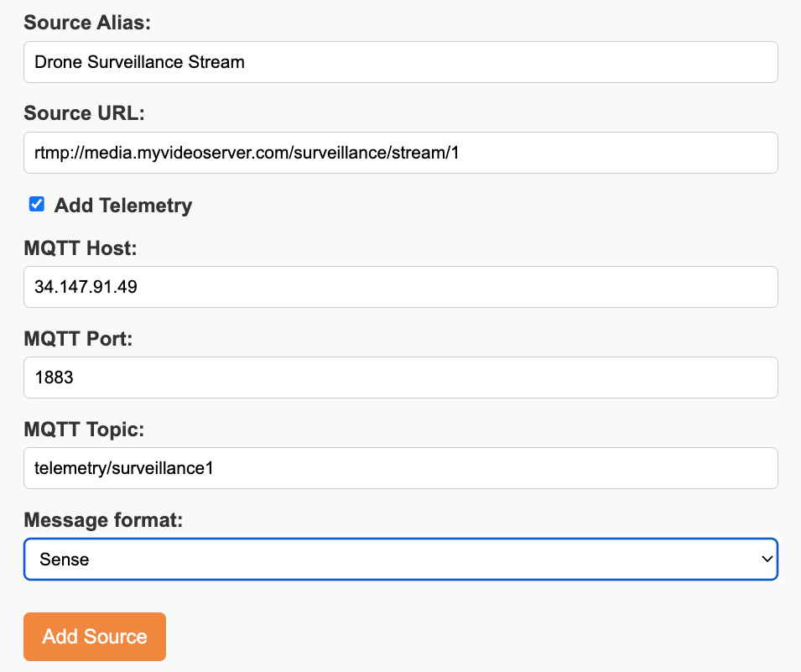Open the Message format dropdown
This screenshot has width=801, height=672.
point(401,559)
